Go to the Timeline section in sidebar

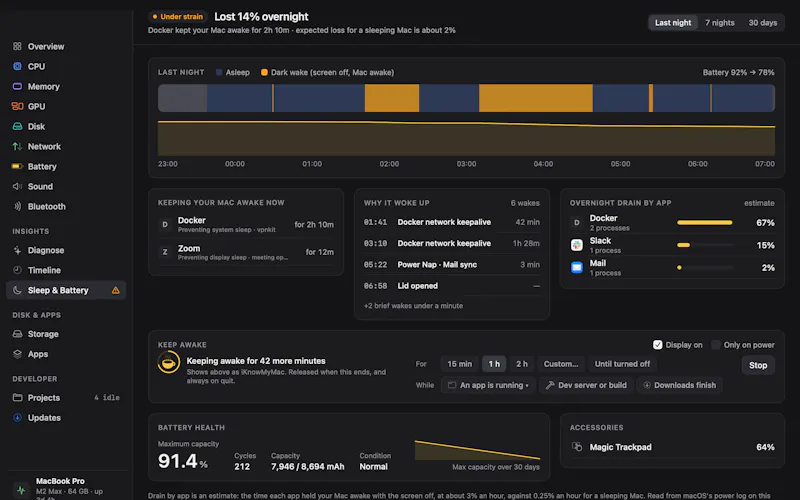(x=66, y=270)
